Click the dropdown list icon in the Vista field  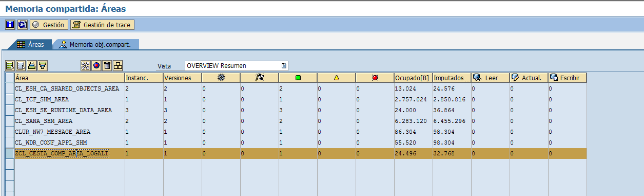tap(284, 66)
